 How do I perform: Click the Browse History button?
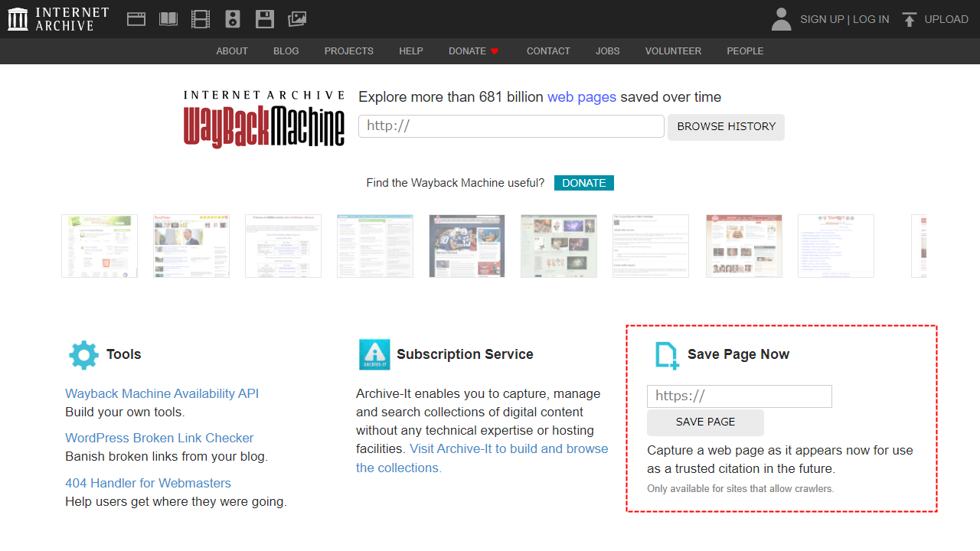pos(726,127)
